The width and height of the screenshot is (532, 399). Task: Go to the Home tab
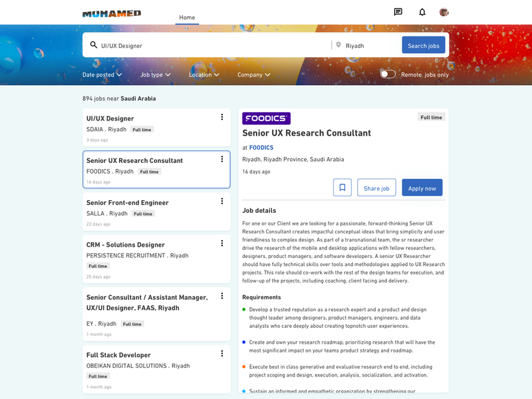point(187,17)
